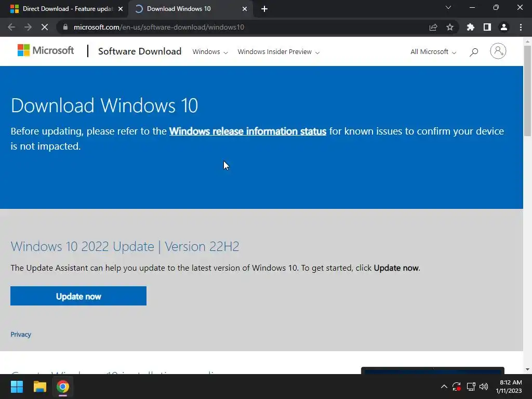Toggle the Chrome side panel
The height and width of the screenshot is (399, 532).
[487, 27]
